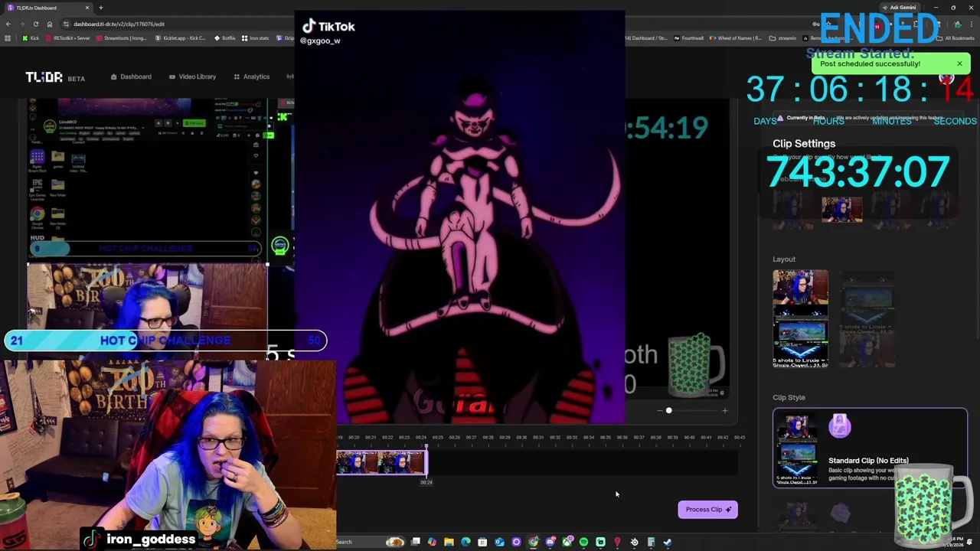Open Chrome three-dot menu
980x551 pixels.
coord(972,24)
